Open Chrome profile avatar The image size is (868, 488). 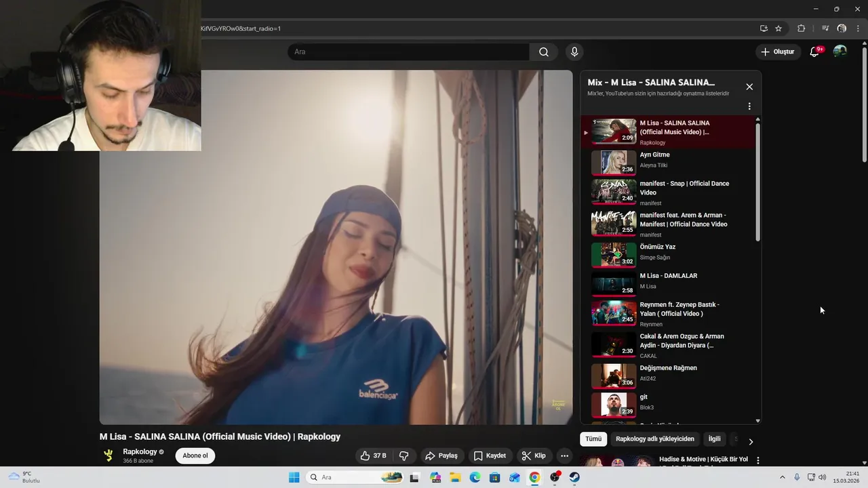click(842, 28)
